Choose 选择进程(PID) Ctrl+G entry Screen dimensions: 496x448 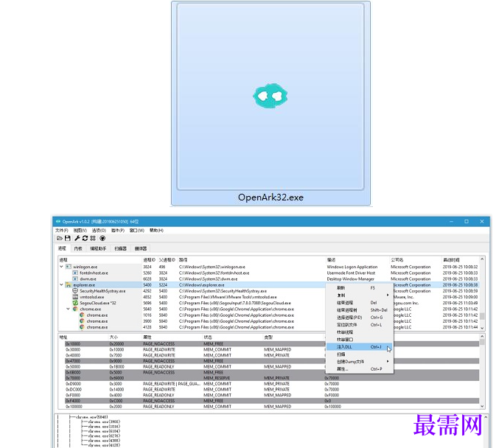click(x=360, y=317)
